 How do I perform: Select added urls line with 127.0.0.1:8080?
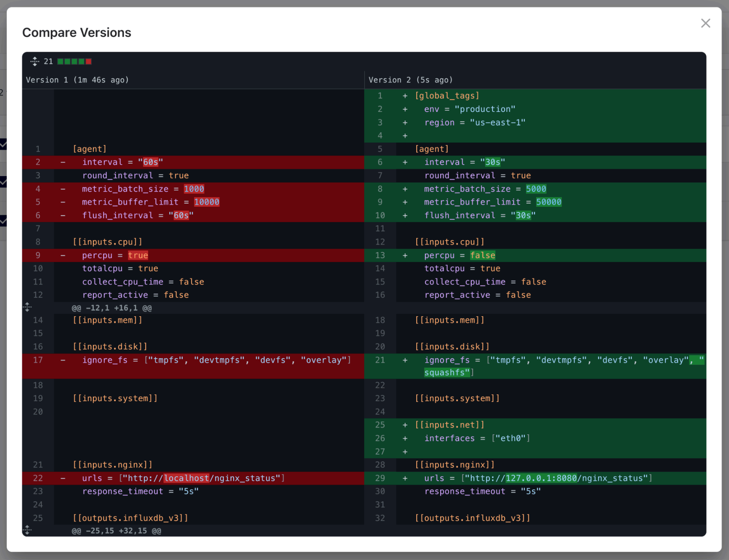pyautogui.click(x=535, y=478)
